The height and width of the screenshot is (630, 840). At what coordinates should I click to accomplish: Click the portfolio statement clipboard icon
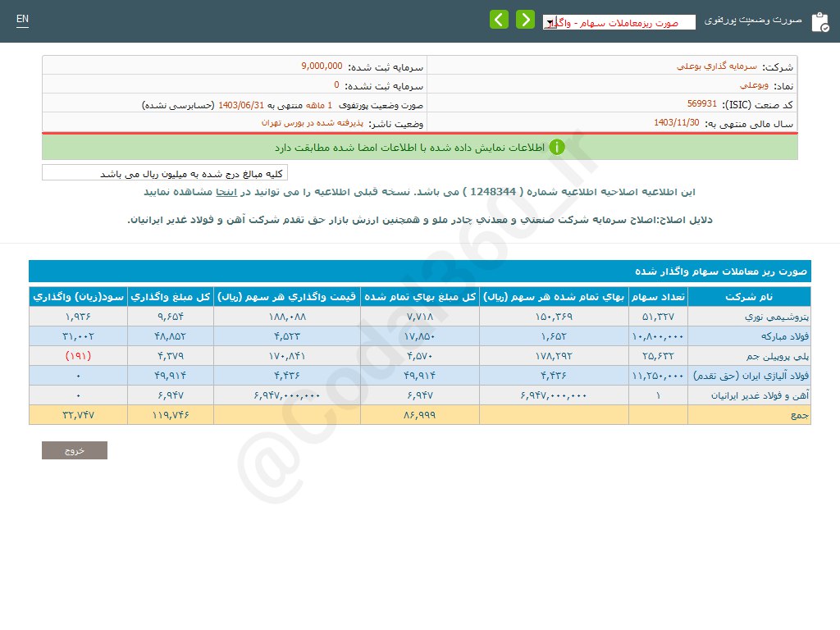820,21
